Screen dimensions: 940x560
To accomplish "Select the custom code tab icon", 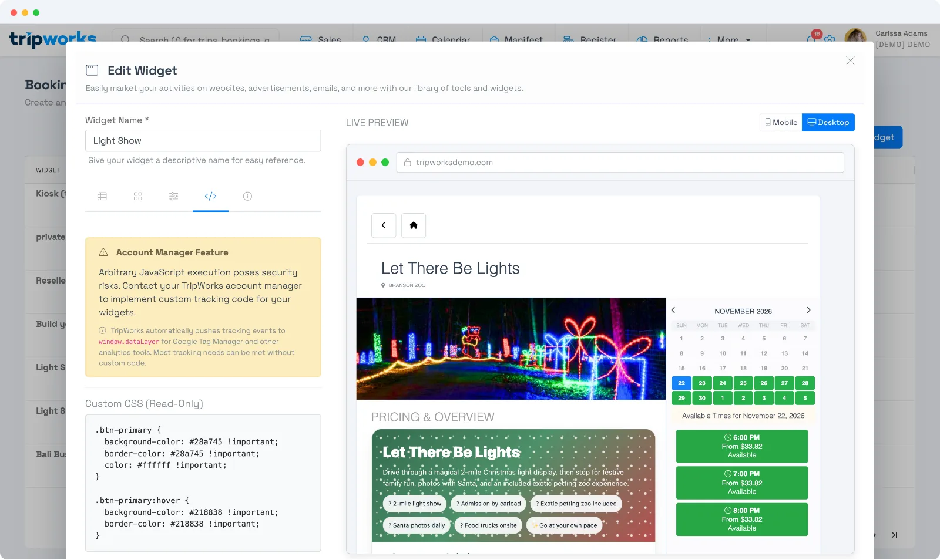I will pyautogui.click(x=210, y=196).
